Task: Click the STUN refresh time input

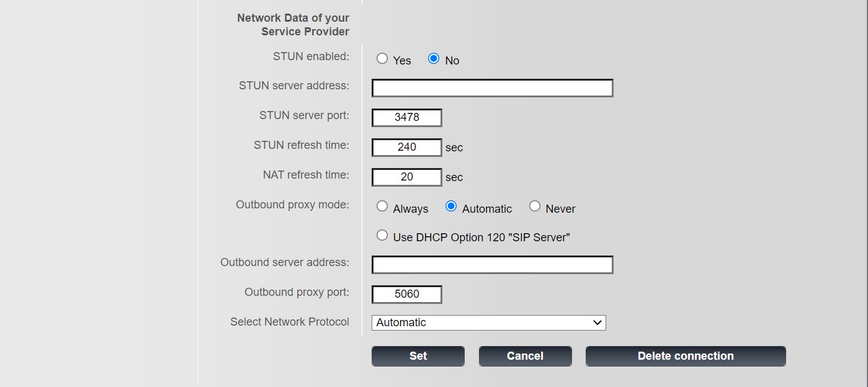Action: [x=406, y=148]
